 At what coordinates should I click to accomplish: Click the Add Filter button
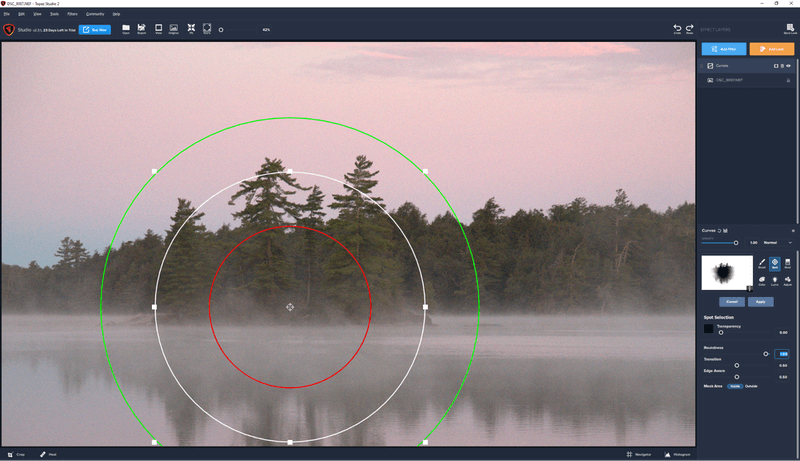[x=724, y=48]
